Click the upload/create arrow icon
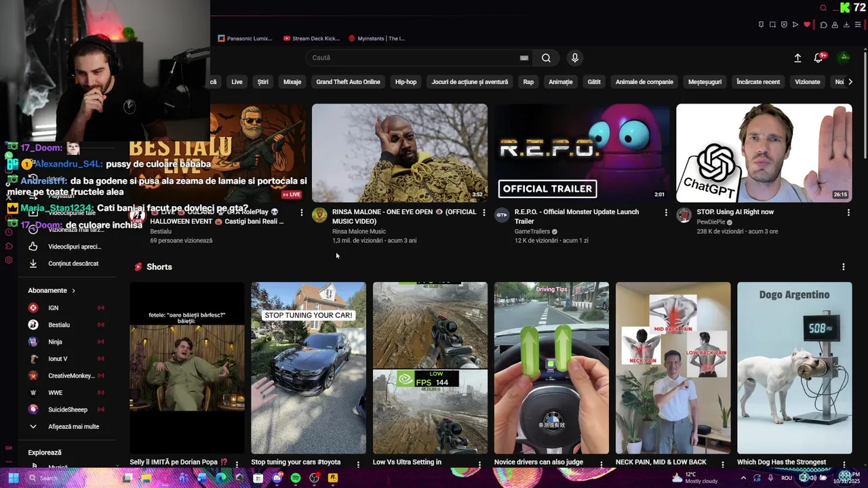This screenshot has width=868, height=488. click(797, 58)
